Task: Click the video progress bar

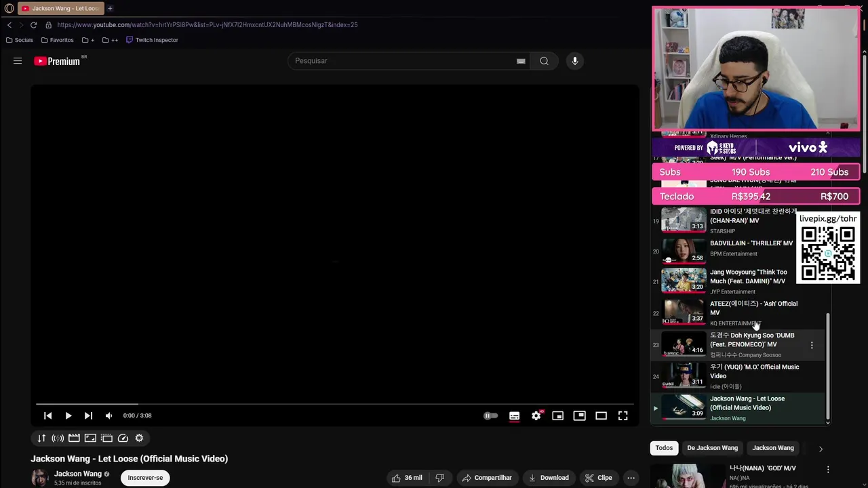Action: coord(335,404)
